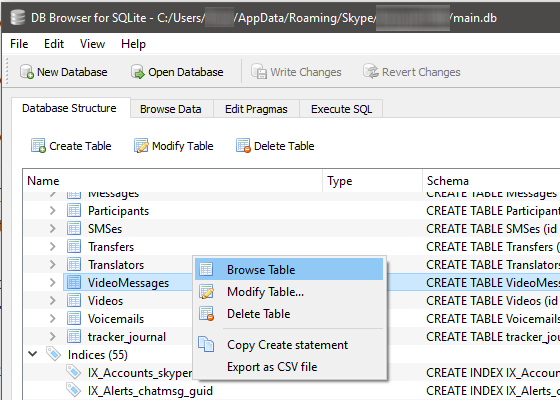Click the DB Browser database icon in title bar
Screen dimensions: 560x400
tap(18, 18)
